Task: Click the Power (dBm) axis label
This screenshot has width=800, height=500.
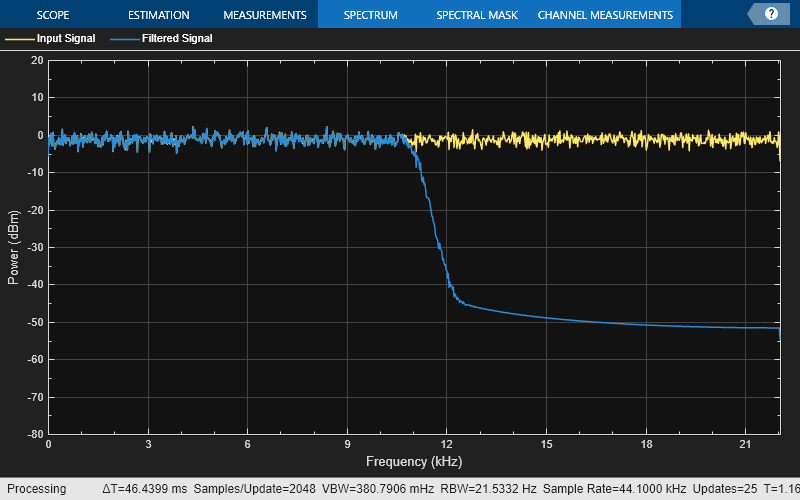Action: point(13,247)
